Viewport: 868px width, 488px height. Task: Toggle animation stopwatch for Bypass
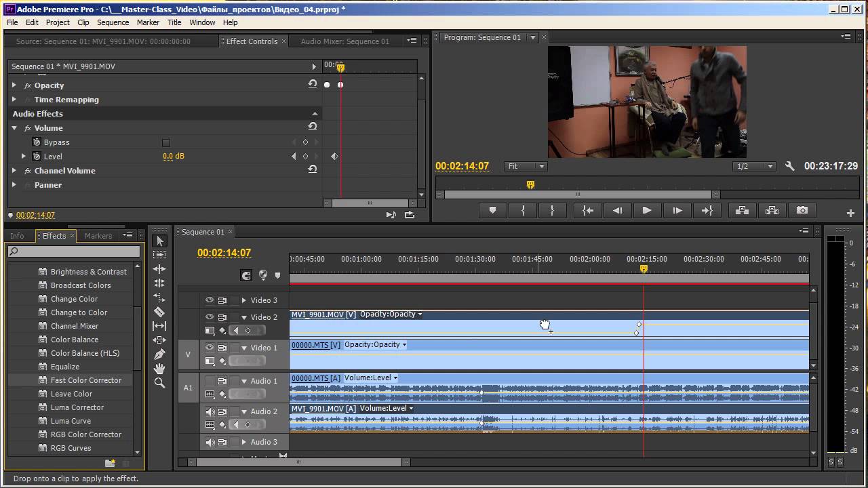(37, 142)
